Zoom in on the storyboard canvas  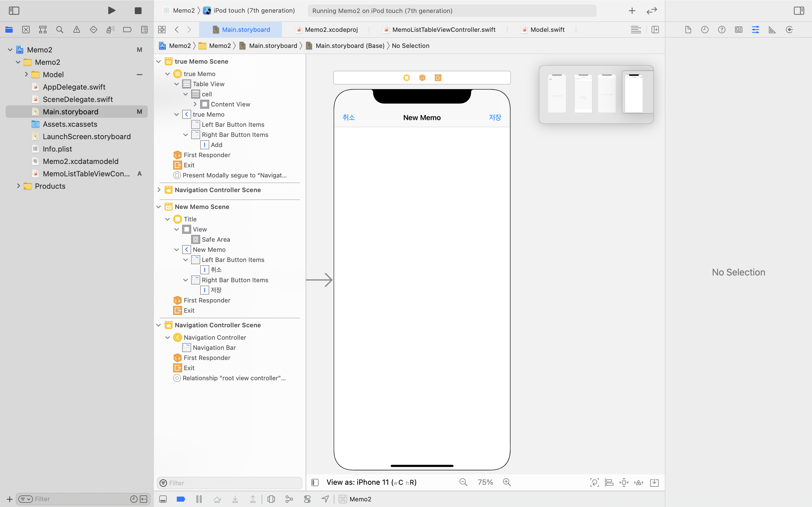tap(507, 482)
